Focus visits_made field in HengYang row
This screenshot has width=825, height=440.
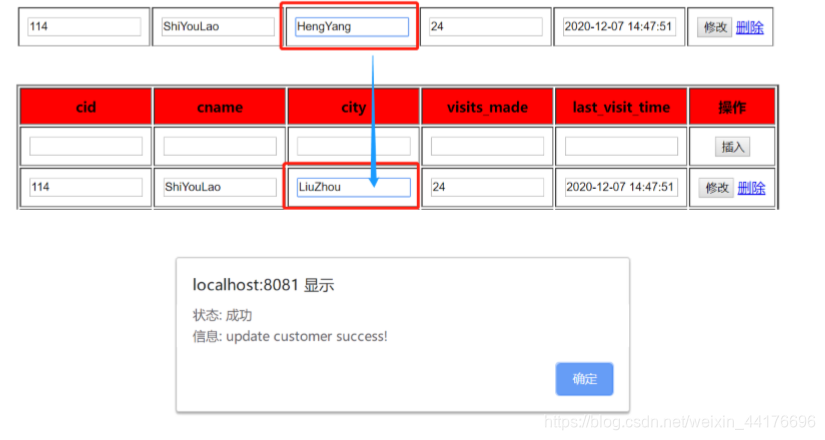[486, 26]
